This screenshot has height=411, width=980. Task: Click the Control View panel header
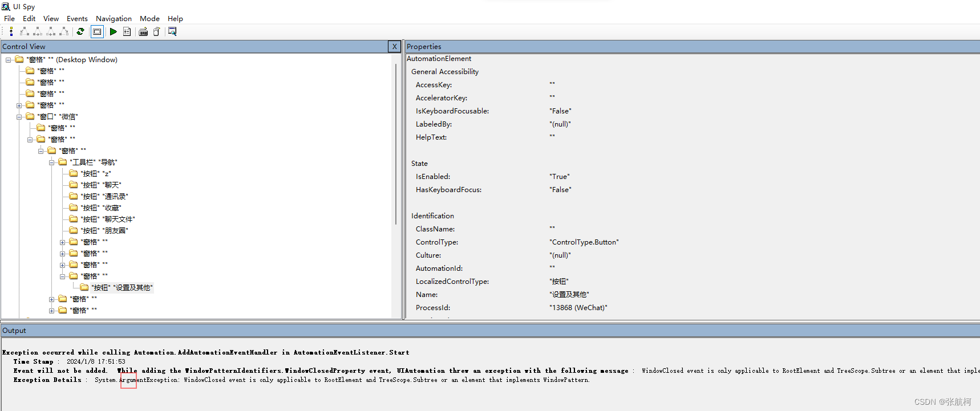click(194, 47)
